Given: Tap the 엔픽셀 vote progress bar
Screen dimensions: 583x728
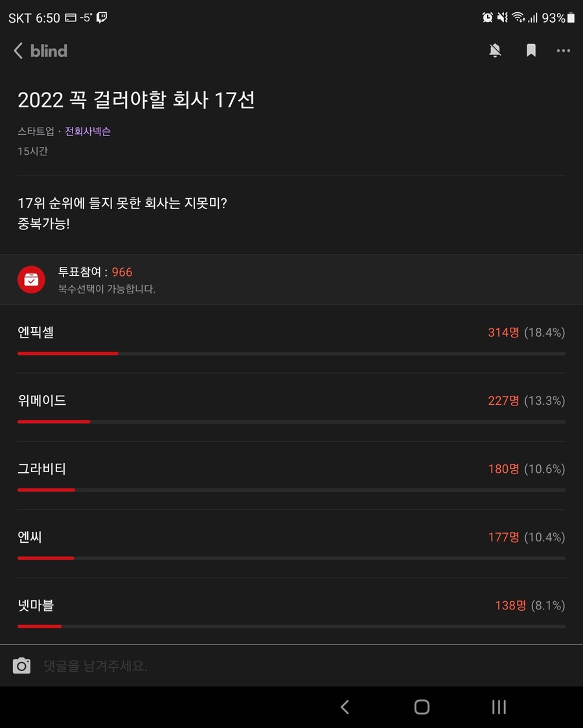Looking at the screenshot, I should pyautogui.click(x=291, y=354).
